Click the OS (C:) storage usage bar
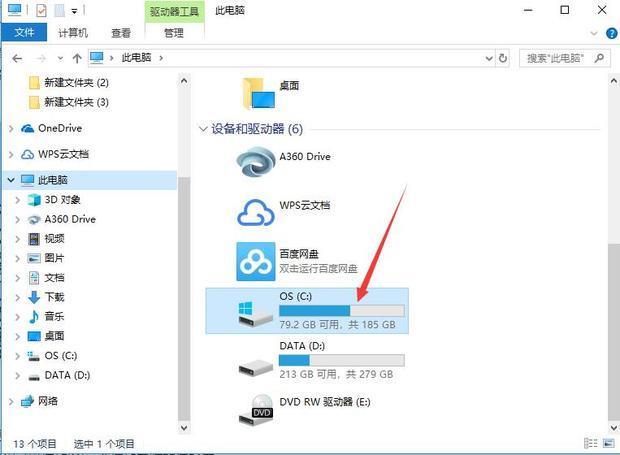 [x=341, y=311]
